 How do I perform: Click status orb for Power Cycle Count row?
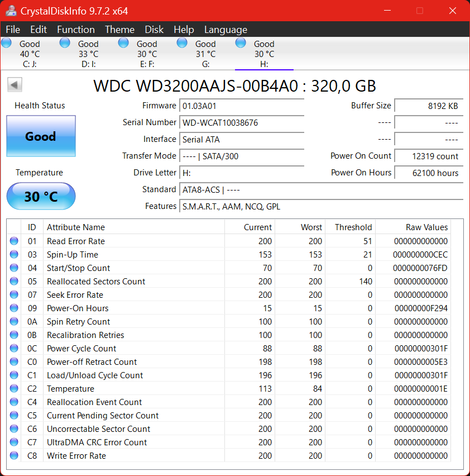(14, 348)
